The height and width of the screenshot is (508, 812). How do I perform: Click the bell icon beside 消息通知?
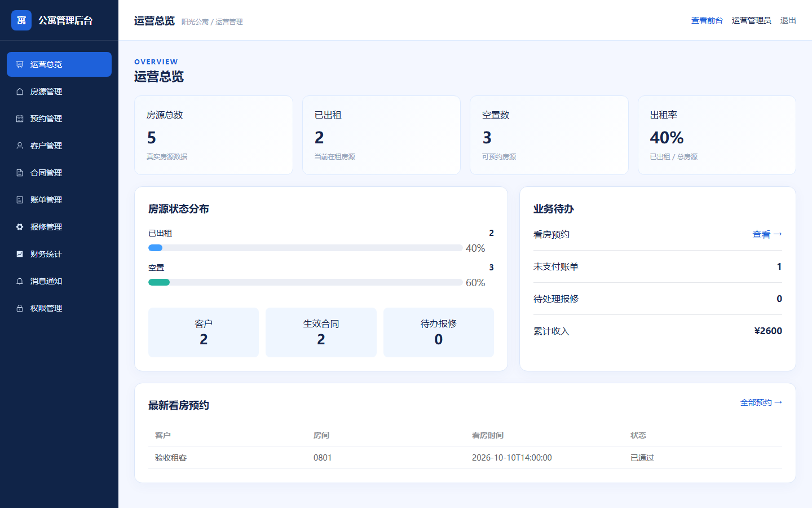click(20, 281)
